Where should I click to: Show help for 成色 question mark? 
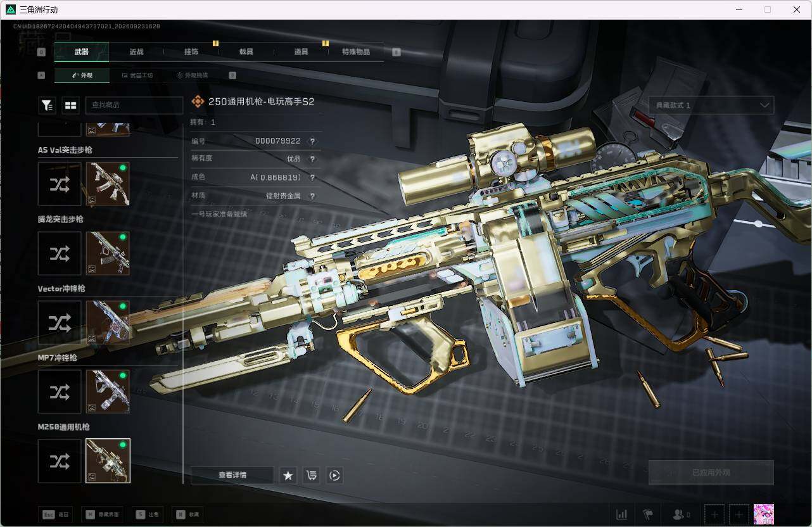click(x=312, y=177)
